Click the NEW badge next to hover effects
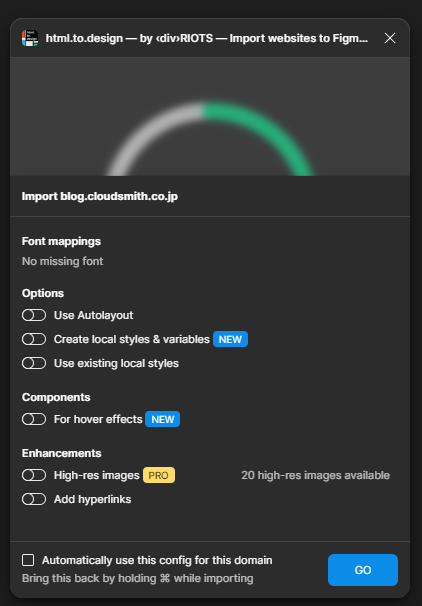The image size is (422, 606). coord(162,419)
